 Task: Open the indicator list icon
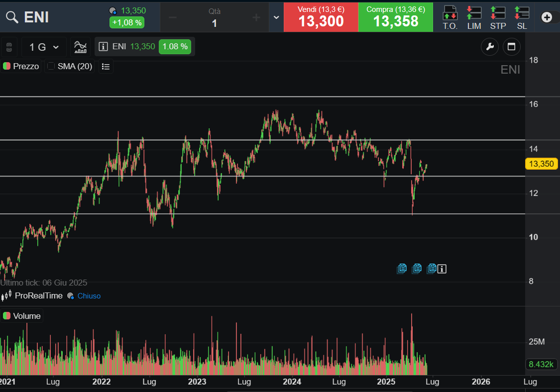(106, 66)
